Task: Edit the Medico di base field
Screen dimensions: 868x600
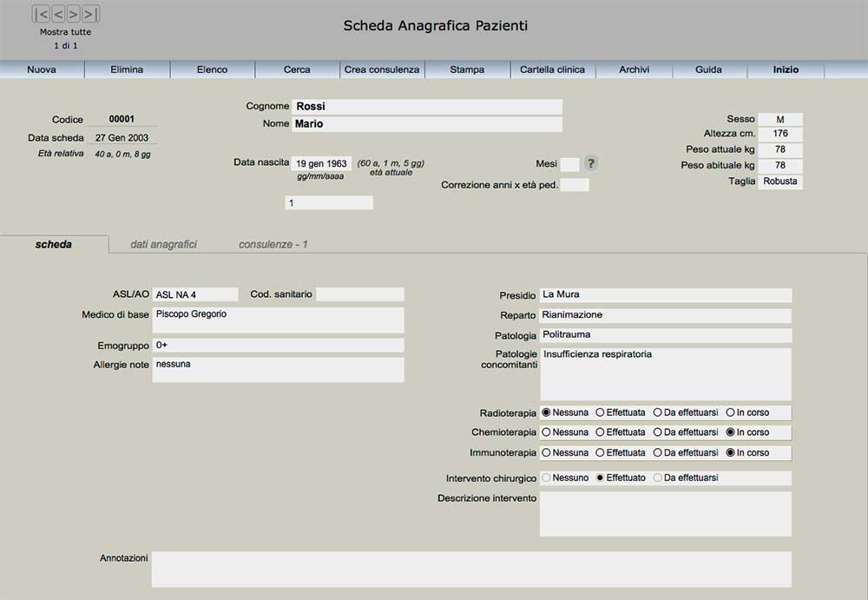Action: tap(278, 320)
